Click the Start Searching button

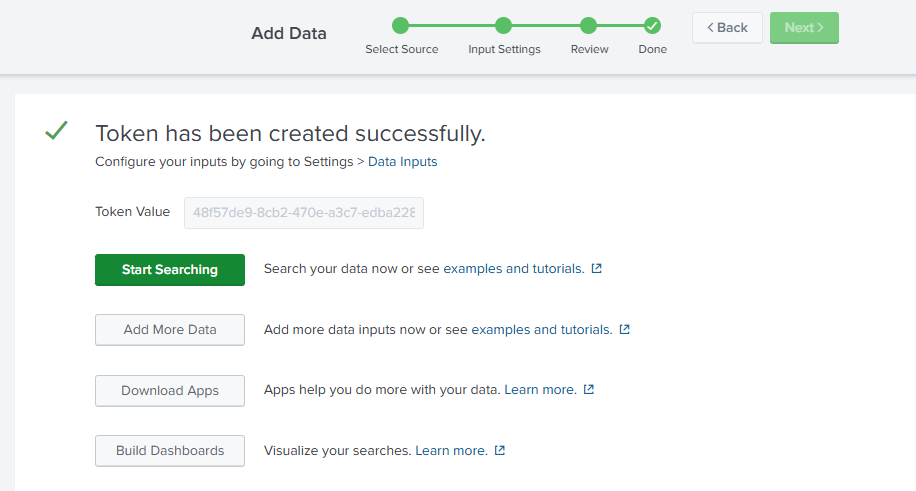pyautogui.click(x=170, y=269)
